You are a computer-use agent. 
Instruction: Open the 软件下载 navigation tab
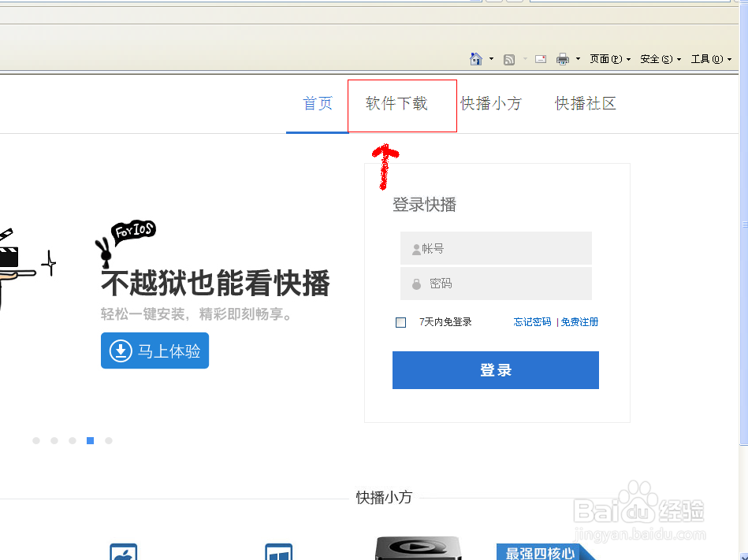[396, 103]
